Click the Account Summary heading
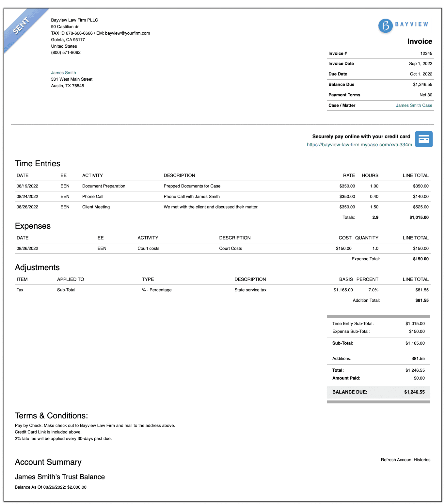 click(x=48, y=462)
